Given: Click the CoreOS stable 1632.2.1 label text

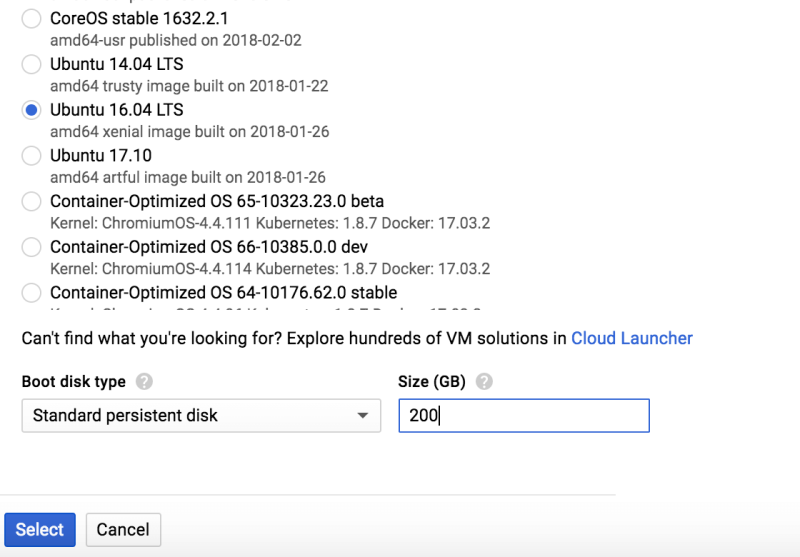Looking at the screenshot, I should (x=139, y=18).
